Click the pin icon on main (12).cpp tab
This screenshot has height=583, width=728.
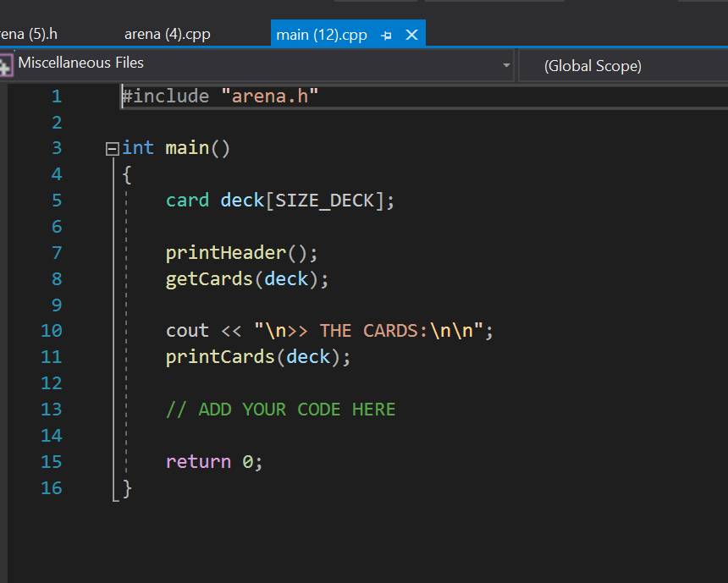click(x=387, y=35)
